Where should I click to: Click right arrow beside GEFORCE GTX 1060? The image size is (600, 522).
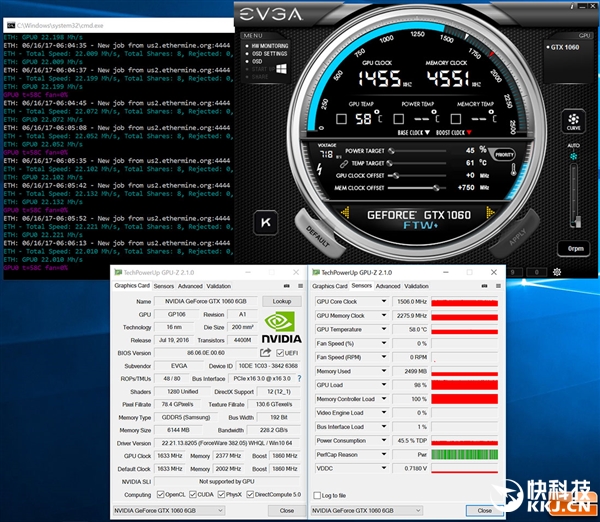(x=490, y=213)
